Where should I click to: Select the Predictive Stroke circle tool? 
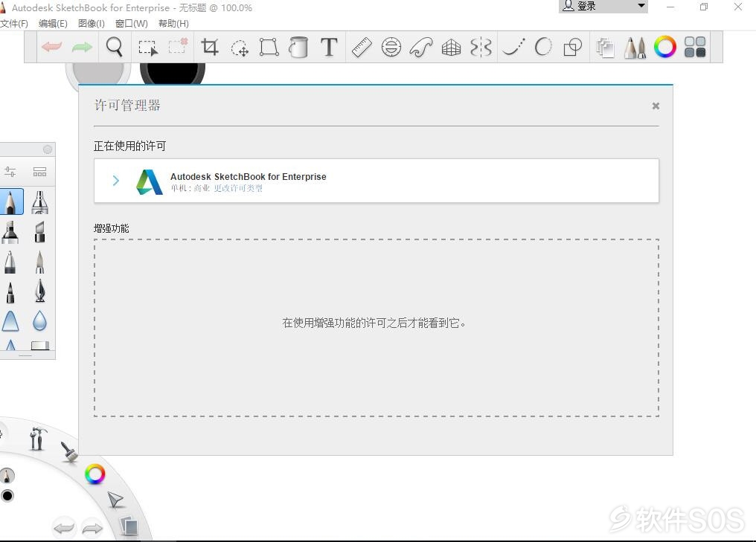coord(543,47)
